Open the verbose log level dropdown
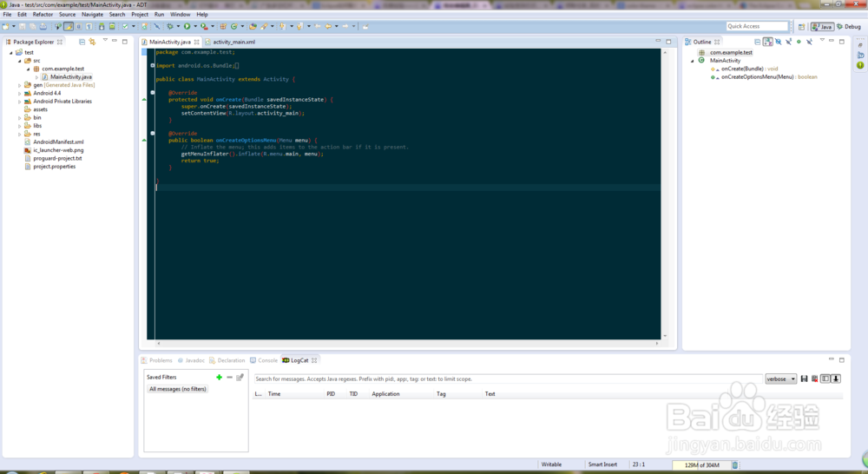This screenshot has width=868, height=474. click(x=780, y=379)
